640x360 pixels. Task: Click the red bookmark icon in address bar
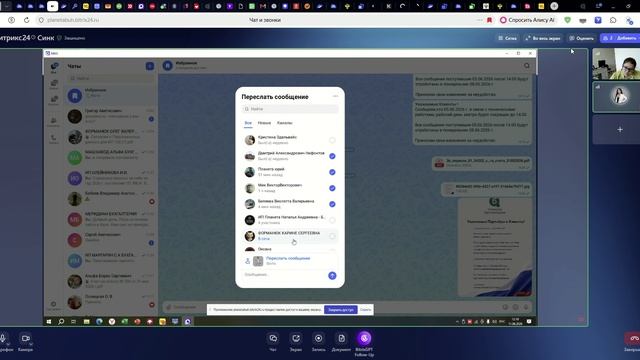[x=489, y=20]
